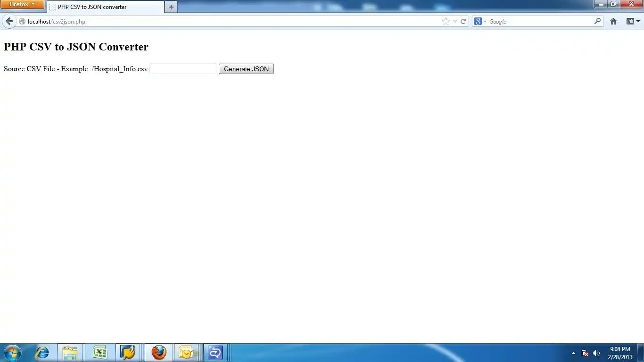Click the yellow arrow taskbar icon beside Excel

coord(128,353)
